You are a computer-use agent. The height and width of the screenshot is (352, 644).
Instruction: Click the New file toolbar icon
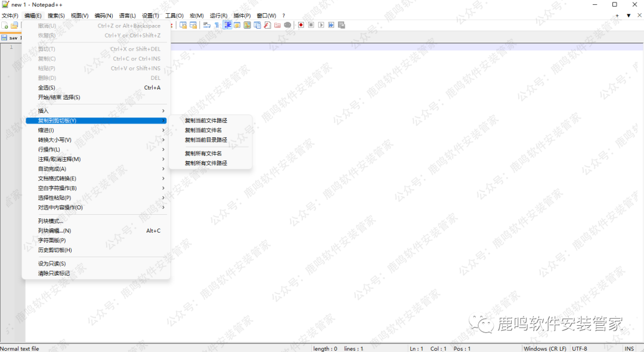point(5,25)
